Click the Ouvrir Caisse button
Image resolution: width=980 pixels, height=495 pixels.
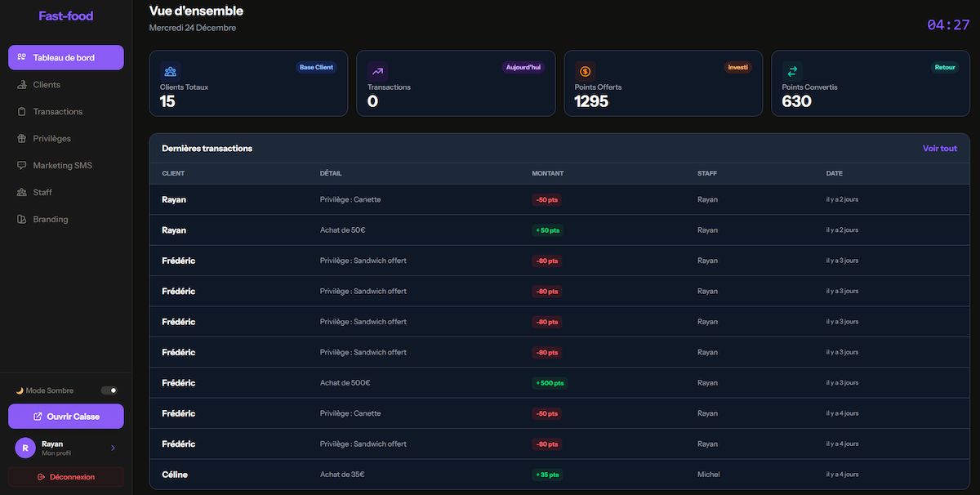[65, 416]
